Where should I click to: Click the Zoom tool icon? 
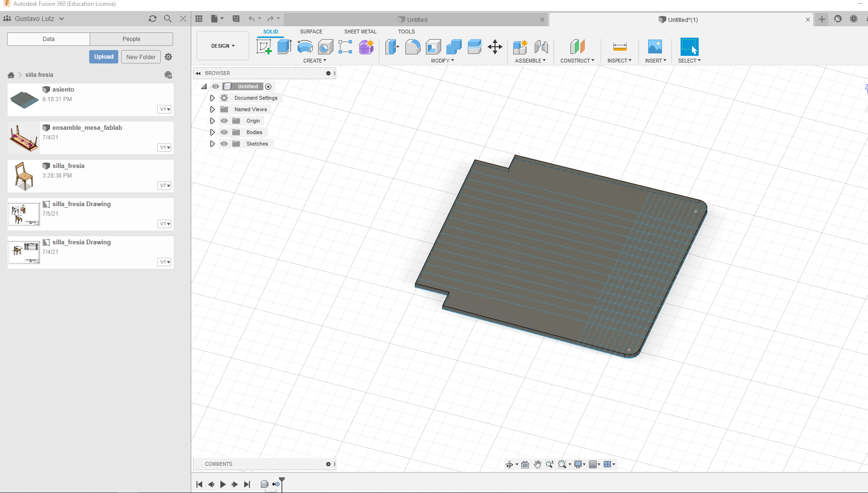tap(550, 464)
